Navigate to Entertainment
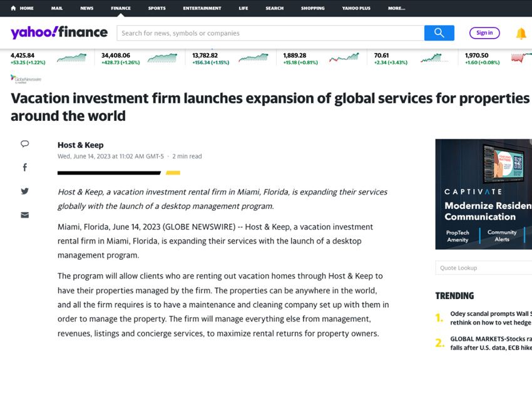Screen dimensions: 532x413 click(202, 8)
